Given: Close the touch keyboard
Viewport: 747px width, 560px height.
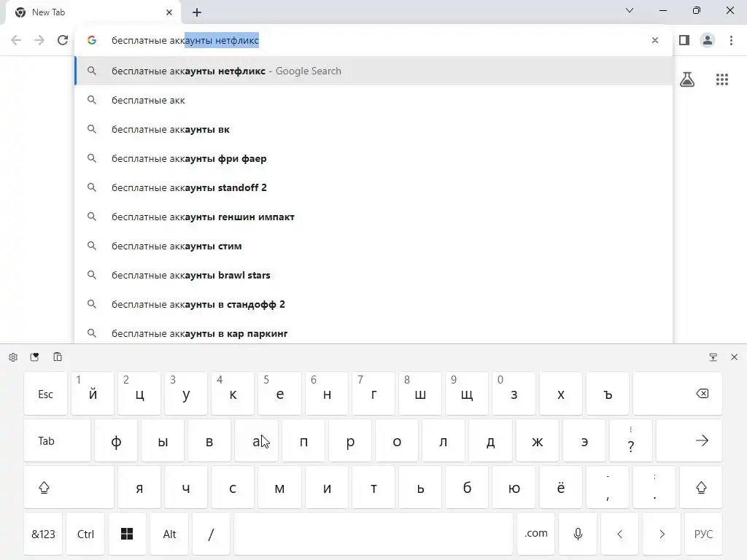Looking at the screenshot, I should coord(734,357).
